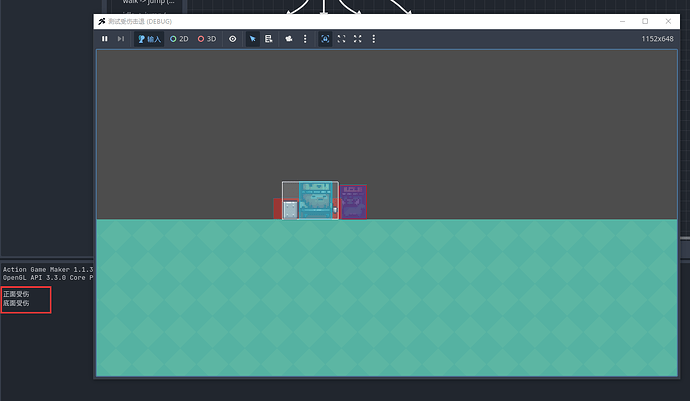Activate the arrow select tool
The width and height of the screenshot is (690, 401).
253,39
